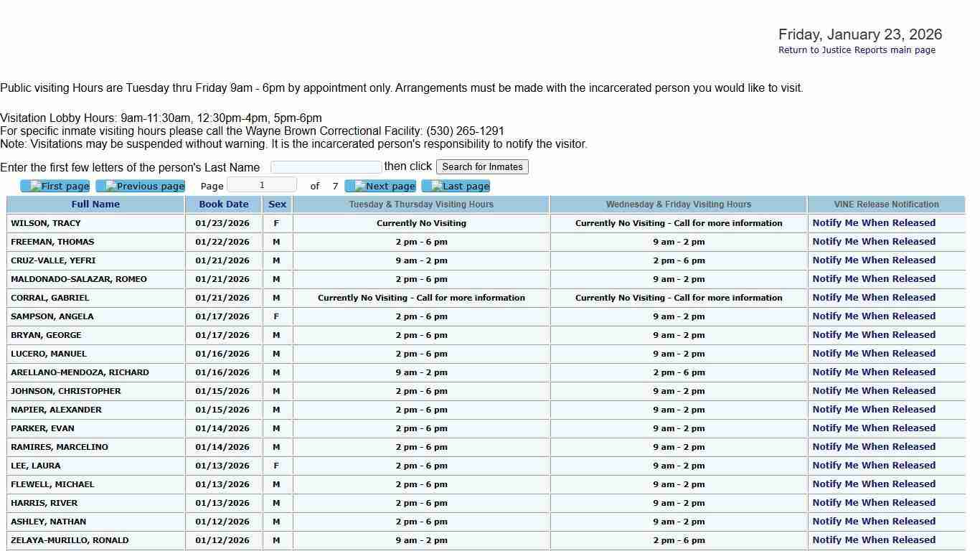Focus the Last Name search field
The height and width of the screenshot is (551, 980).
(326, 167)
